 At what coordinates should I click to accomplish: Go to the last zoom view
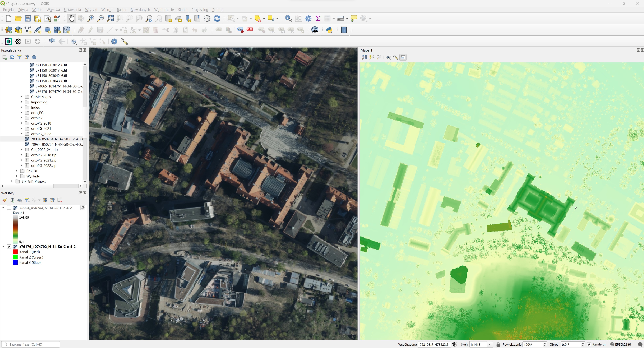[149, 18]
